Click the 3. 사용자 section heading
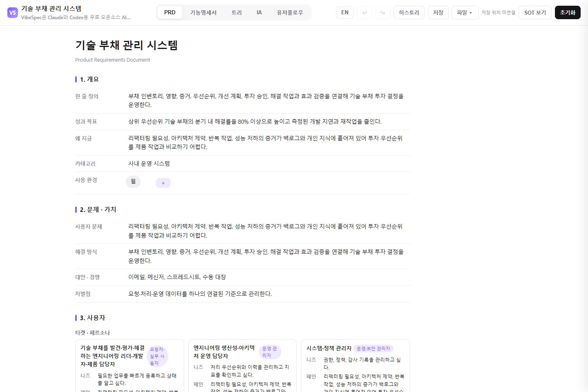 tap(93, 318)
